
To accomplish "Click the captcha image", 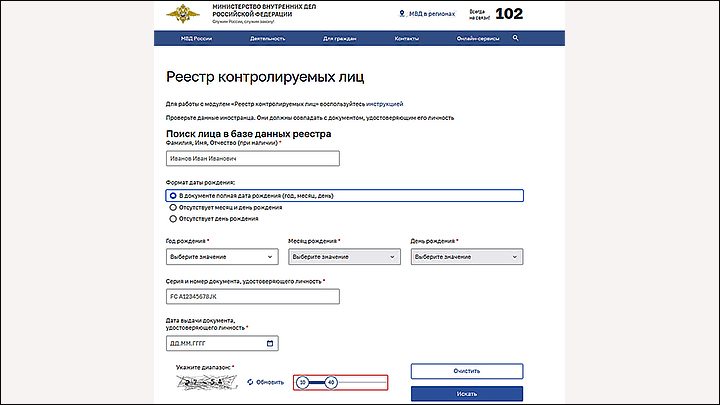I will pos(206,382).
